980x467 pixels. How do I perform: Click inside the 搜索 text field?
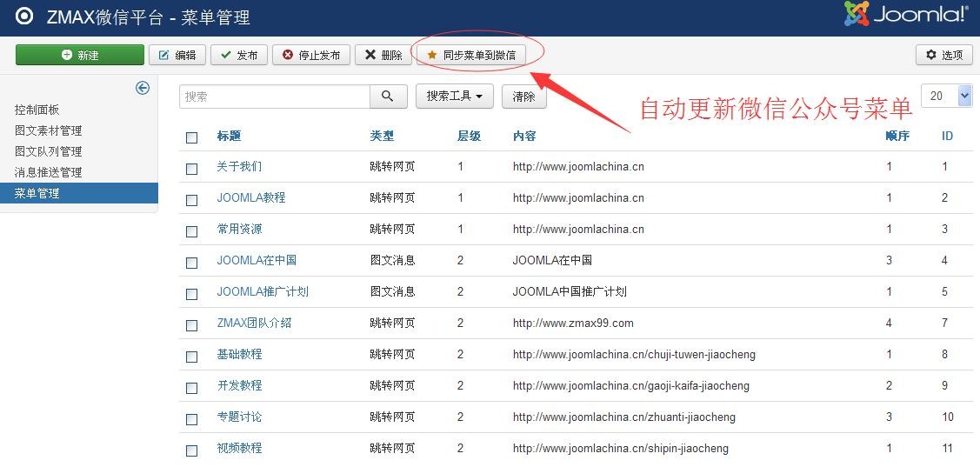click(275, 97)
